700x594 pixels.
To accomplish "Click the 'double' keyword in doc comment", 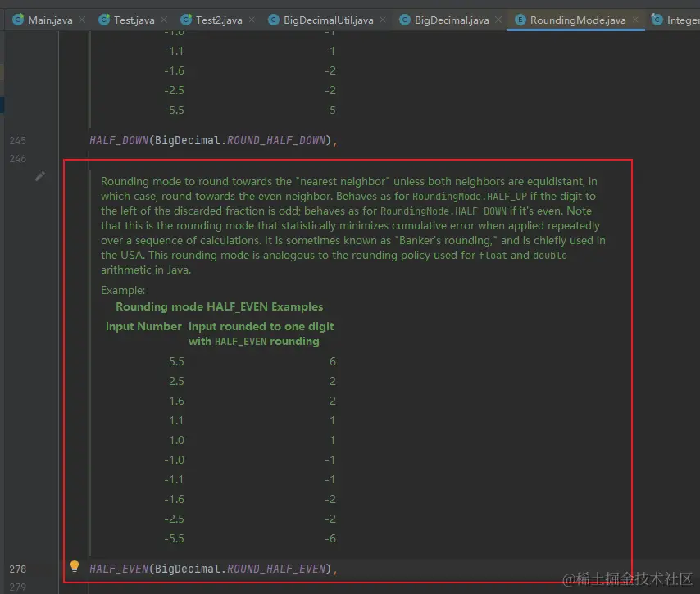I will pos(549,256).
